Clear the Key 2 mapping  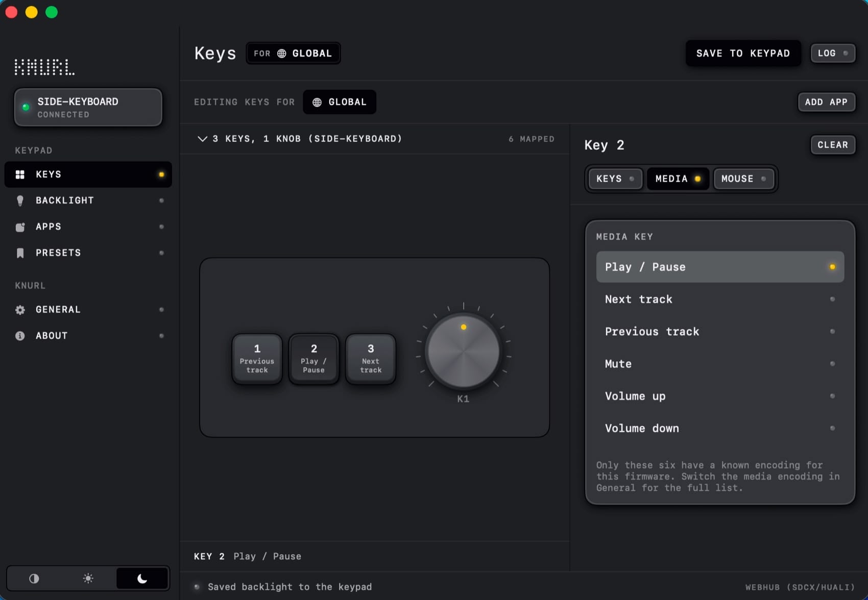[x=833, y=145]
